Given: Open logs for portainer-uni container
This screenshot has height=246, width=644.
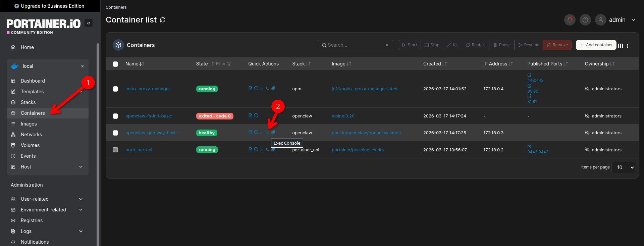Looking at the screenshot, I should [250, 149].
